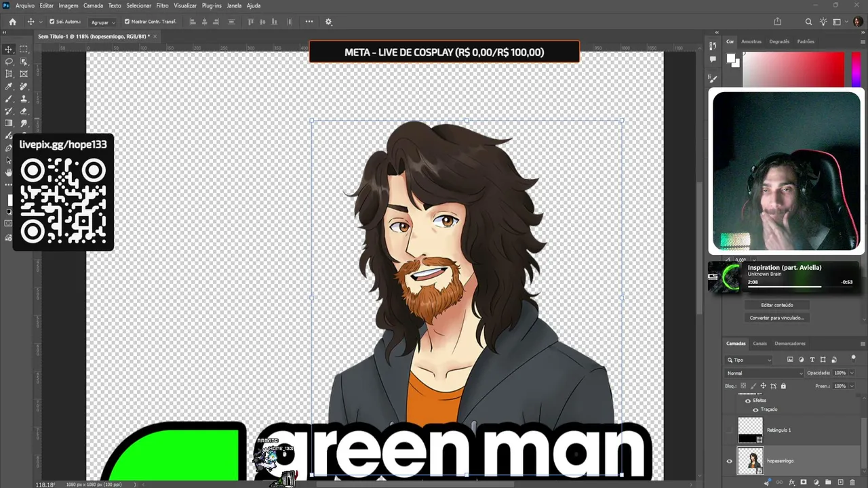Switch to the Amostras tab

(751, 41)
